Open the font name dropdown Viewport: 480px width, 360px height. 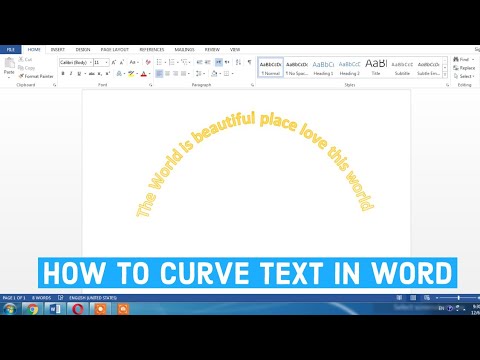pyautogui.click(x=91, y=62)
